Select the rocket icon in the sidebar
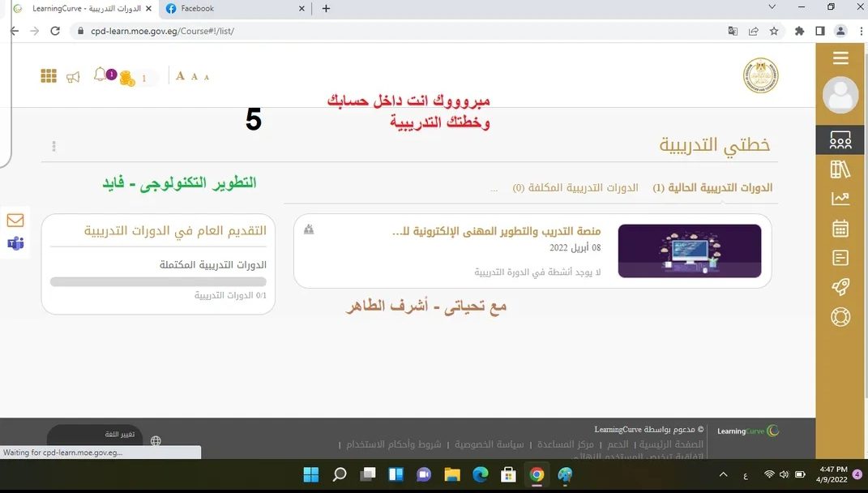868x493 pixels. 840,287
